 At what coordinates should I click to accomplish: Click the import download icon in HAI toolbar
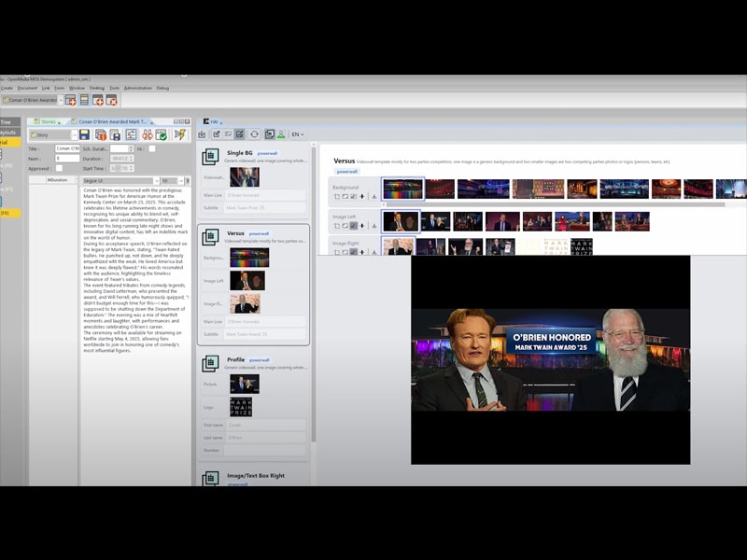202,134
